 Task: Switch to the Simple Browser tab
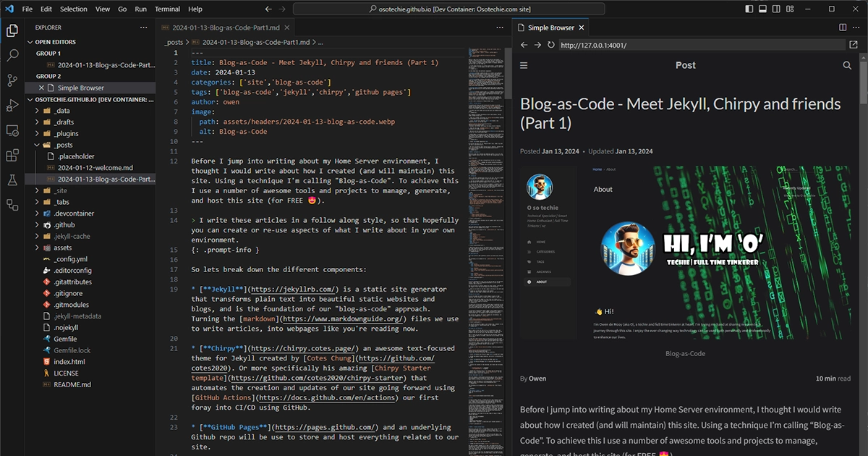[x=551, y=27]
